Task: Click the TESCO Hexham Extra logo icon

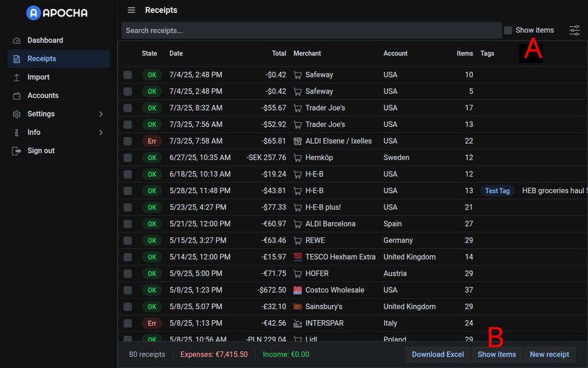Action: [298, 257]
